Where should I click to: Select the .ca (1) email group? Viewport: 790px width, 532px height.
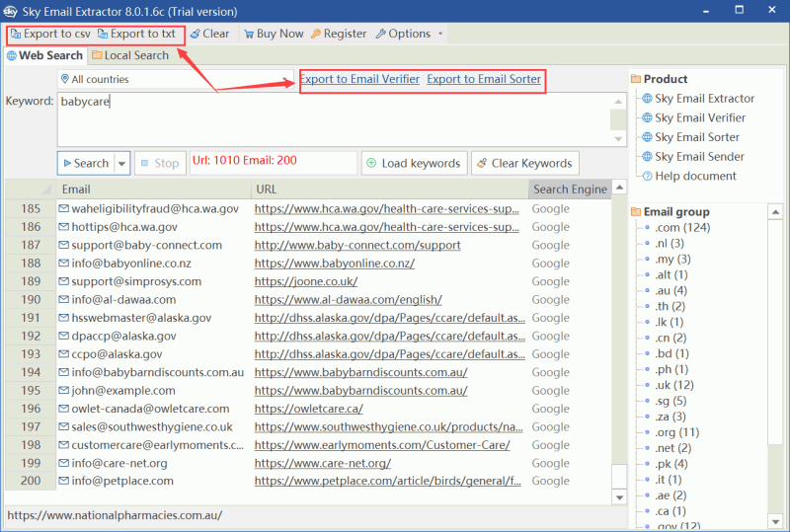(x=671, y=511)
